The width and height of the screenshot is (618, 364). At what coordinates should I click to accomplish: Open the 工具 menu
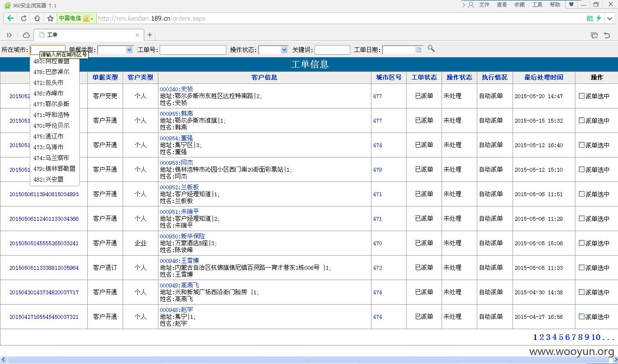tap(537, 5)
